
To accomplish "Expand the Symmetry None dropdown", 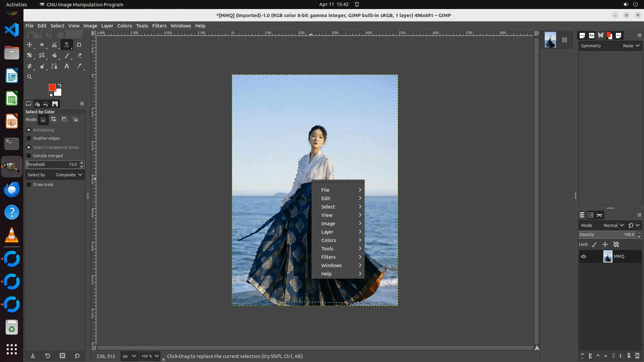I will tap(631, 46).
